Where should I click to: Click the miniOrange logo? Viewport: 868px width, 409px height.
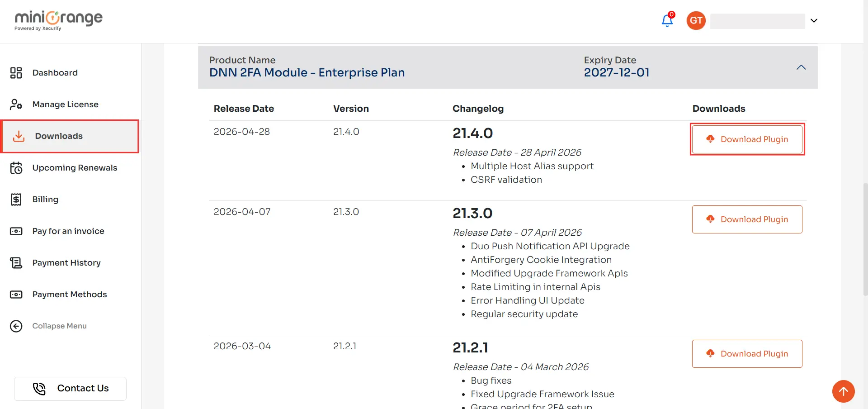[59, 20]
